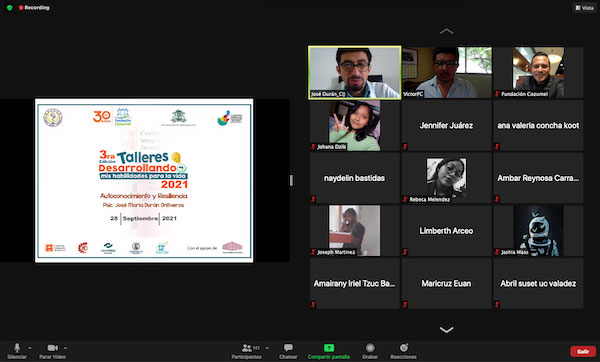Viewport: 600px width, 362px height.
Task: Expand participants options arrow beside Participantes
Action: click(267, 348)
